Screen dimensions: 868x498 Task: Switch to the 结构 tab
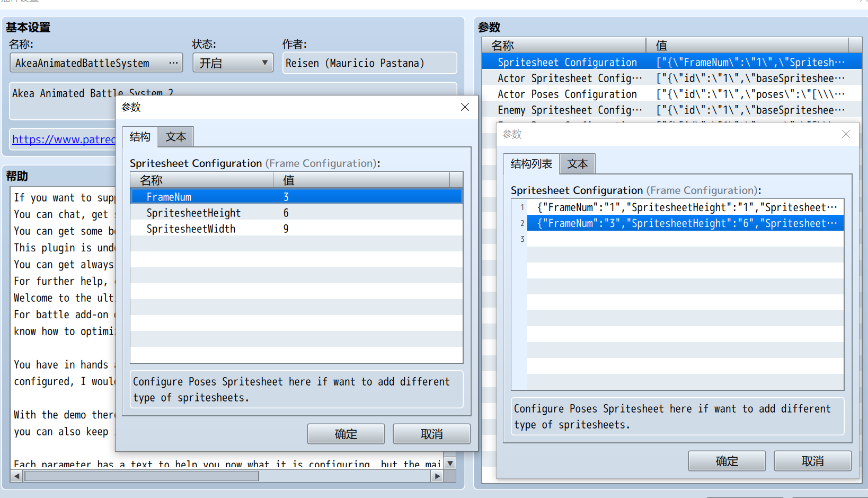(140, 137)
